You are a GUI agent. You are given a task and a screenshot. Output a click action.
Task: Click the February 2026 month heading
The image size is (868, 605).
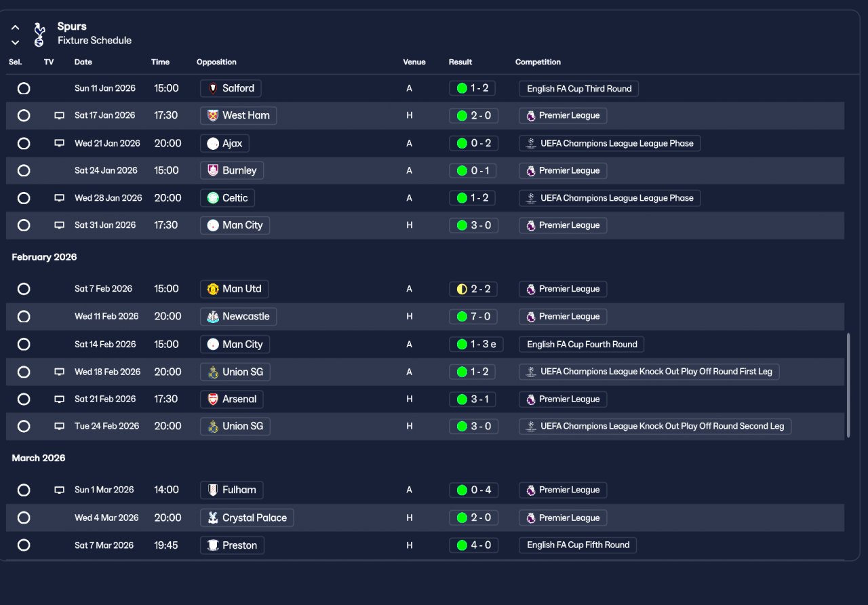(x=44, y=257)
